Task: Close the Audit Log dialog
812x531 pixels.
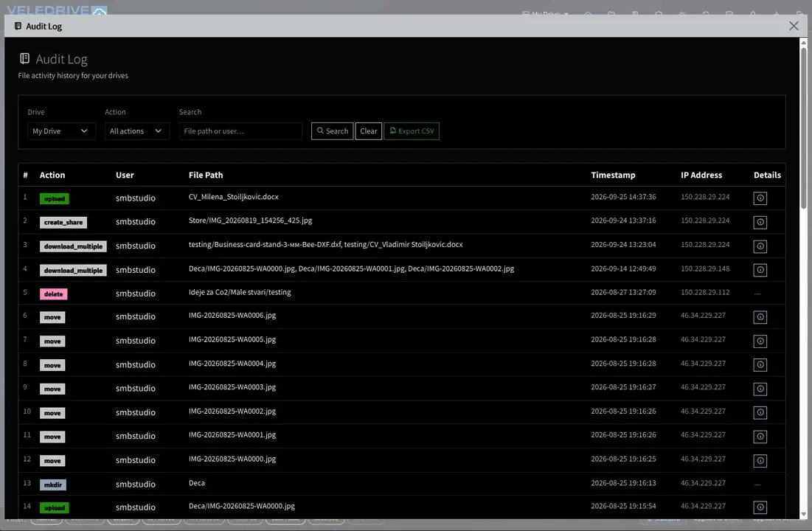Action: pyautogui.click(x=794, y=26)
